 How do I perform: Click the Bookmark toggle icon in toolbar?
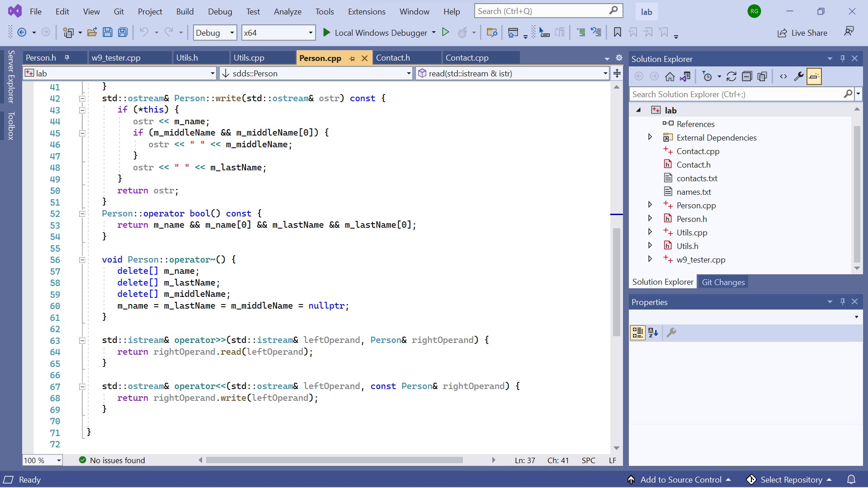click(617, 33)
